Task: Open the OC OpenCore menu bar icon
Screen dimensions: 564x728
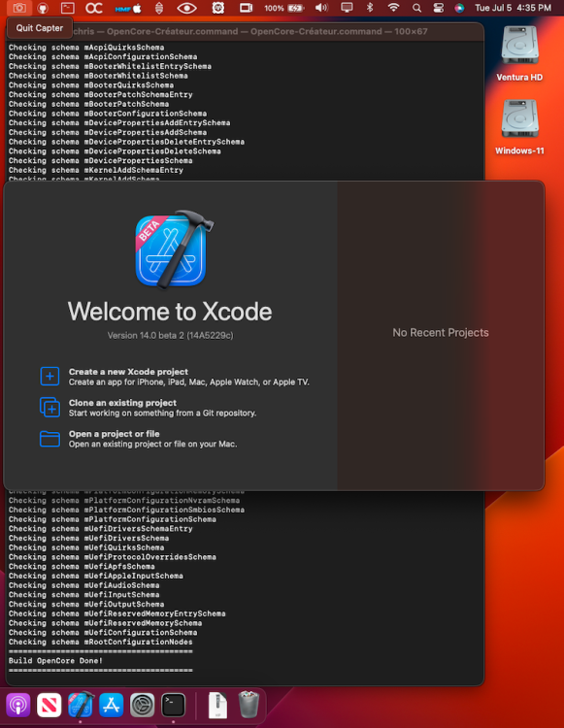Action: click(94, 8)
